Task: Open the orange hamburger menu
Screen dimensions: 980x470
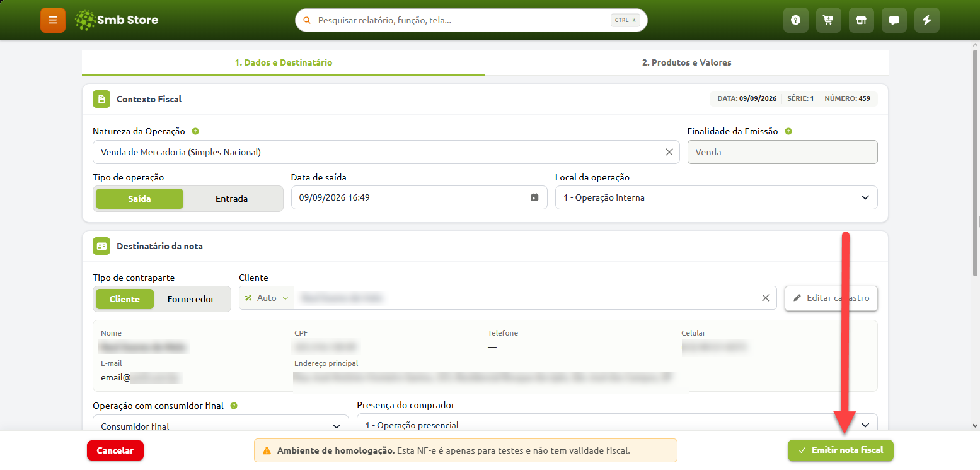Action: coord(53,20)
